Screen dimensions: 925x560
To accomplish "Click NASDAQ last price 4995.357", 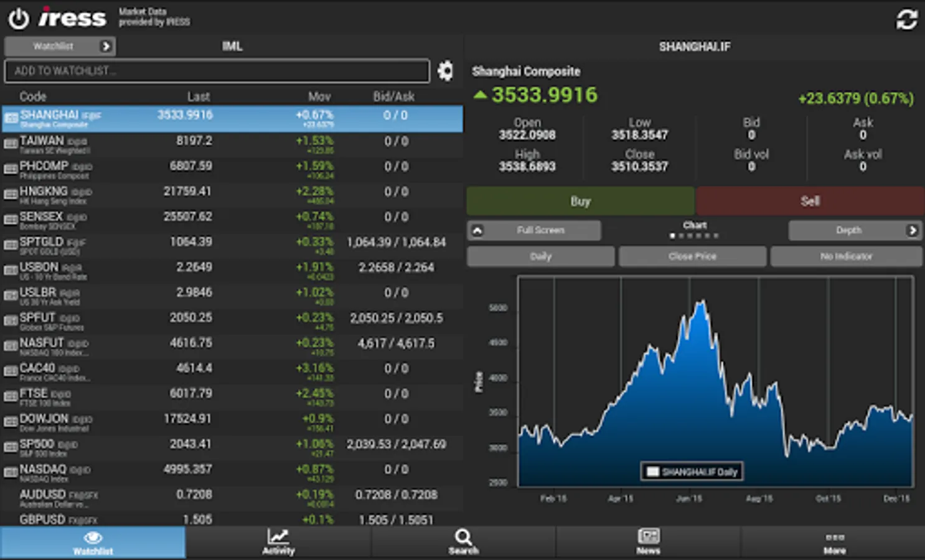I will [188, 469].
